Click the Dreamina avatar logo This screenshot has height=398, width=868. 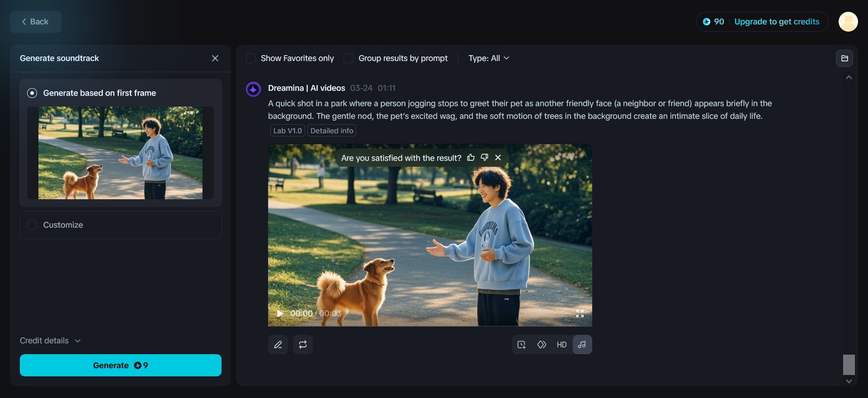coord(253,89)
